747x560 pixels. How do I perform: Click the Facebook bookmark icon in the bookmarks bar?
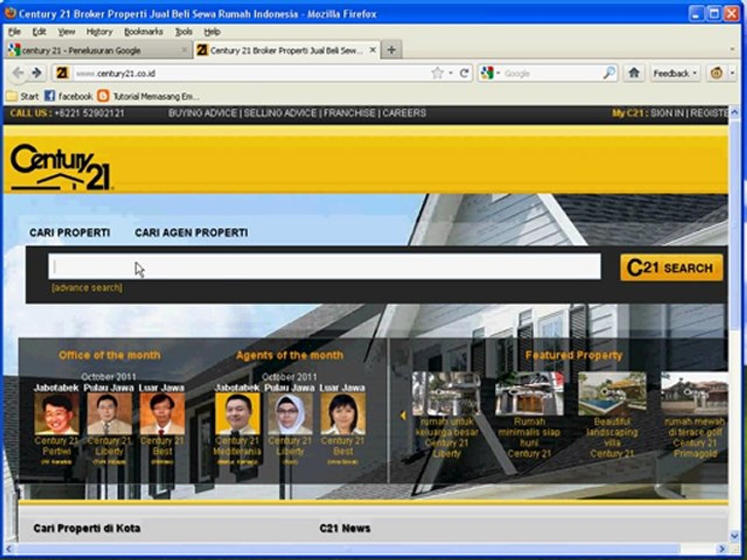[50, 96]
